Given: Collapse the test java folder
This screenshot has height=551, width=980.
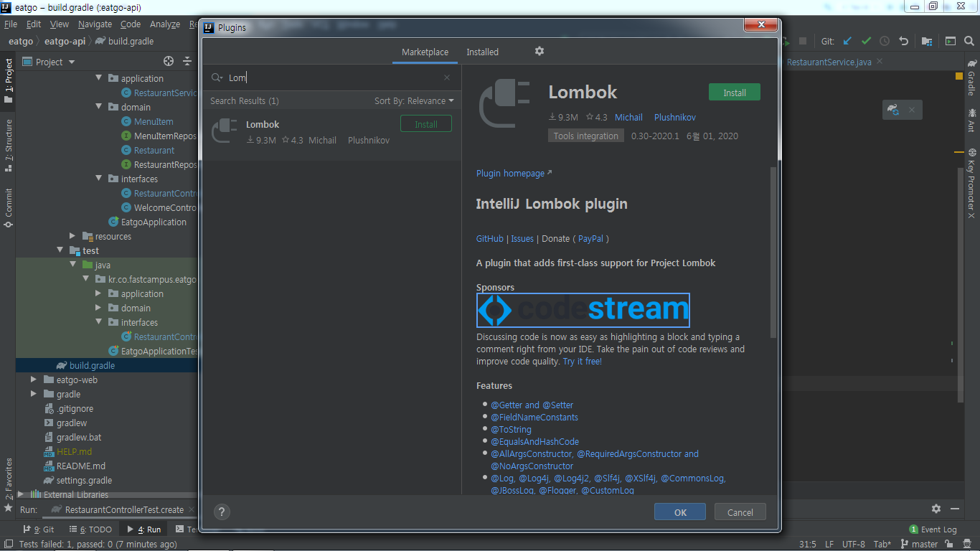Looking at the screenshot, I should click(x=73, y=265).
